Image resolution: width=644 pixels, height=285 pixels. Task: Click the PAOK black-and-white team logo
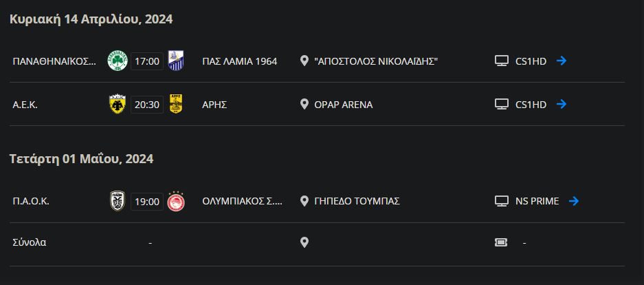tap(117, 201)
